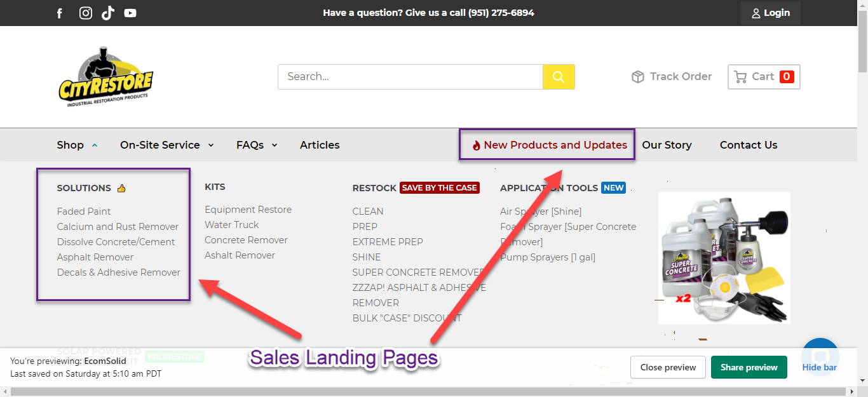Click the Login button

[x=770, y=13]
